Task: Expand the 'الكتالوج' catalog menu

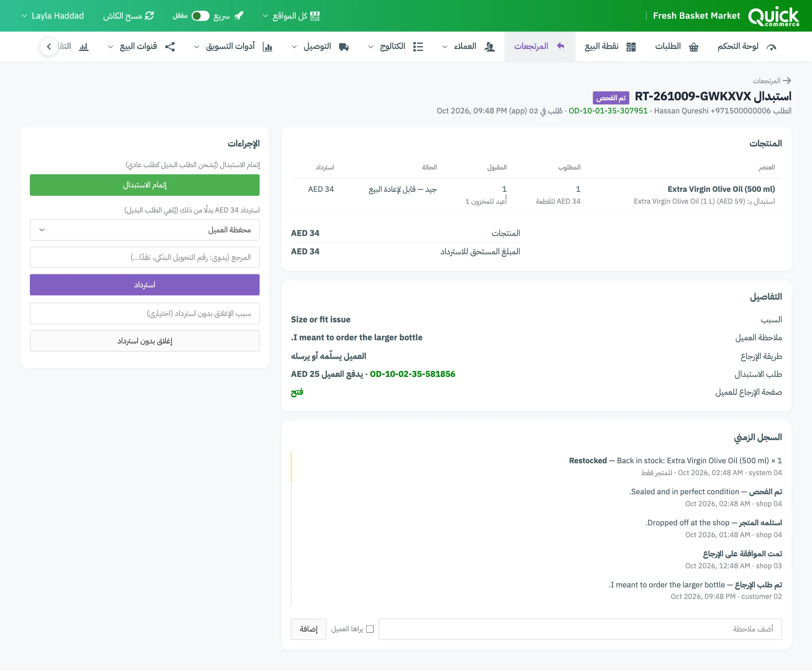Action: [395, 47]
